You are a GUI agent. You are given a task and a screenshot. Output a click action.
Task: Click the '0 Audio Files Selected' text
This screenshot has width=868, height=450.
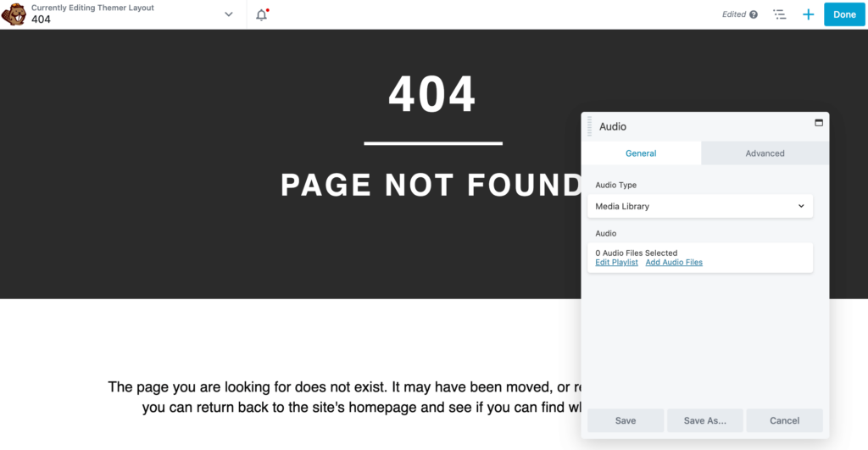pos(636,253)
